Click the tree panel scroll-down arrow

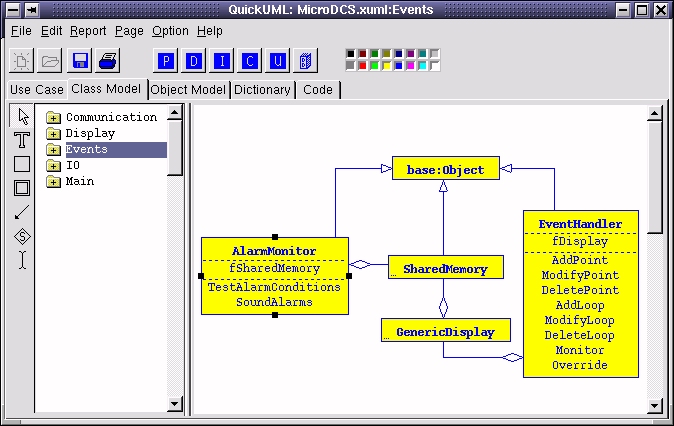coord(175,403)
